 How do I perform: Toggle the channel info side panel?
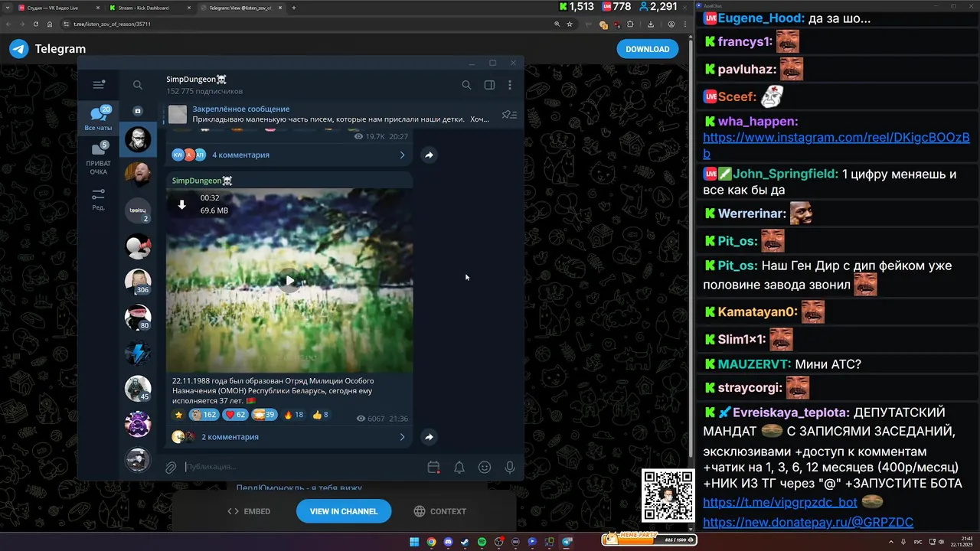489,85
